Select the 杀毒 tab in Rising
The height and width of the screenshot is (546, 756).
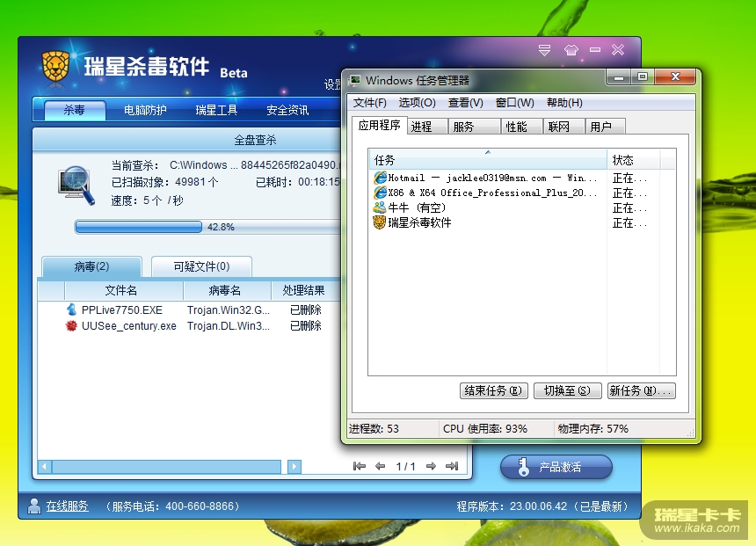tap(75, 111)
